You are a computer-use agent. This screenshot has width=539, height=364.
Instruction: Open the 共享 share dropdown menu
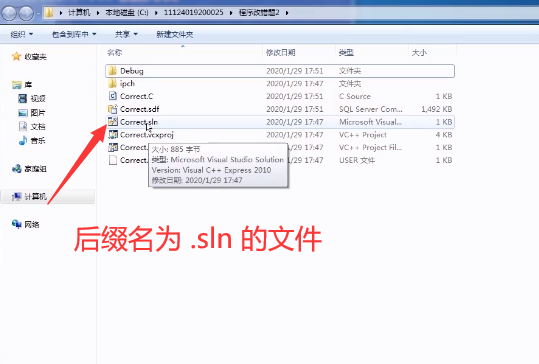pos(126,34)
